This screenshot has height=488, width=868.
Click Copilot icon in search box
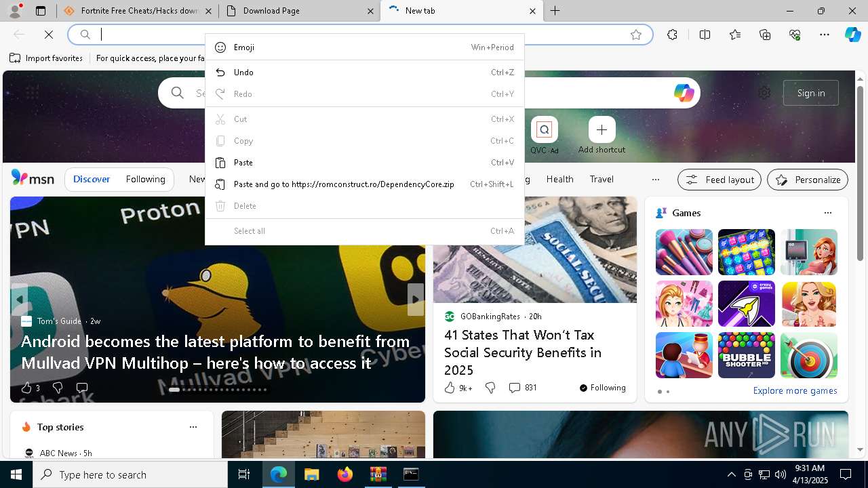[x=684, y=93]
